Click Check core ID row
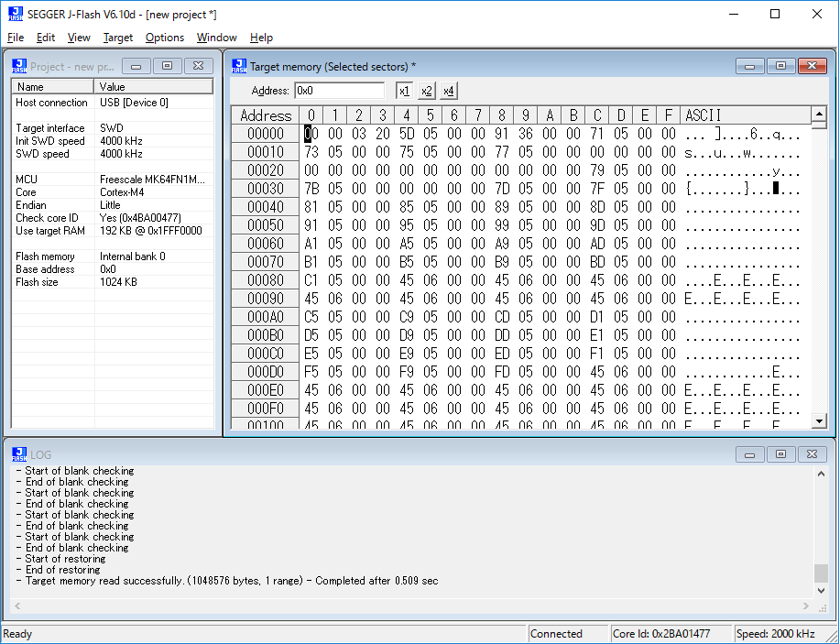The image size is (840, 644). point(113,218)
